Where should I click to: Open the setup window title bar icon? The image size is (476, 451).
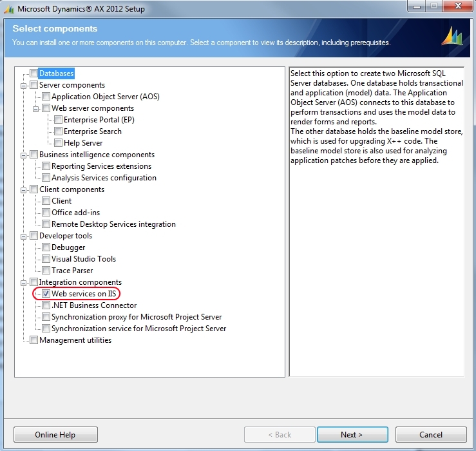click(x=9, y=9)
